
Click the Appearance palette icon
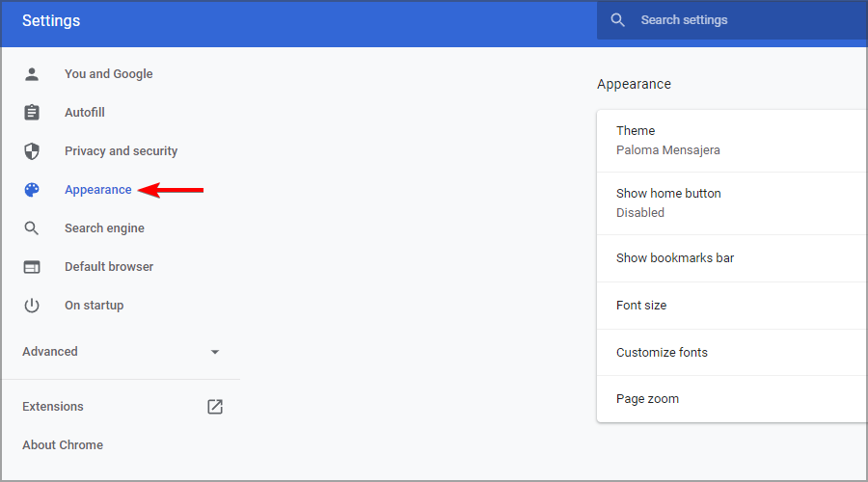[32, 190]
